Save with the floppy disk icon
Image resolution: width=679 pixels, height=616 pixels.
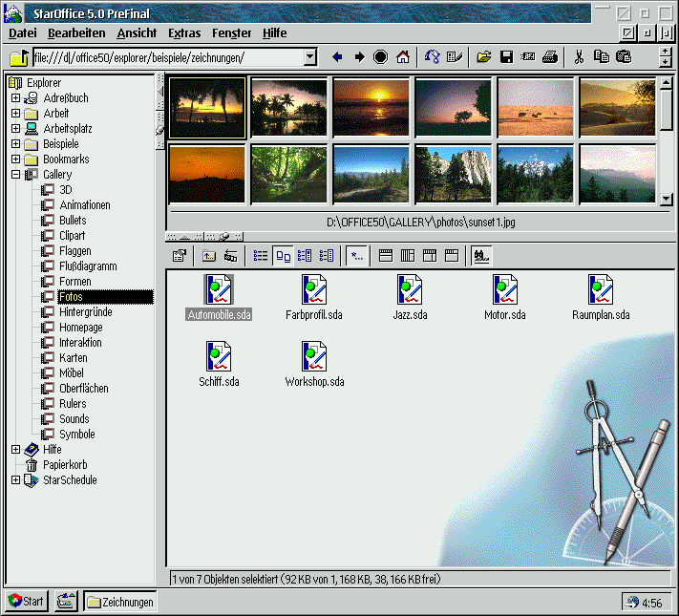point(506,56)
